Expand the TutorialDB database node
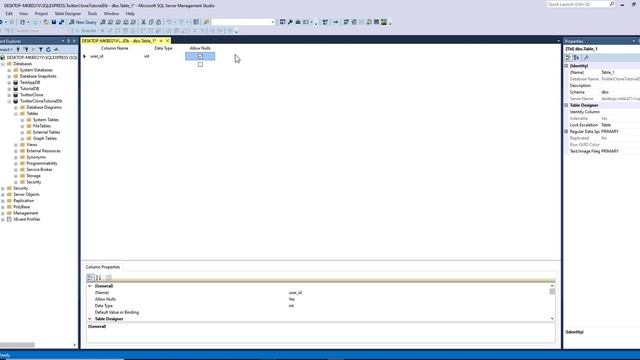This screenshot has width=640, height=360. 9,89
